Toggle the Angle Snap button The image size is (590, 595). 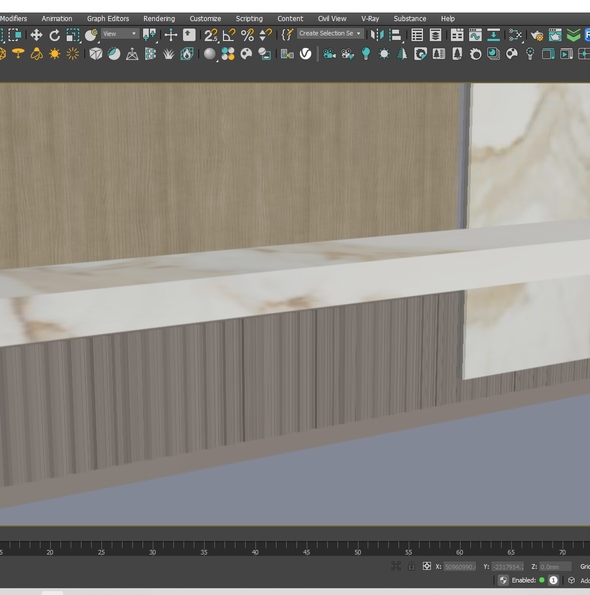click(x=229, y=35)
